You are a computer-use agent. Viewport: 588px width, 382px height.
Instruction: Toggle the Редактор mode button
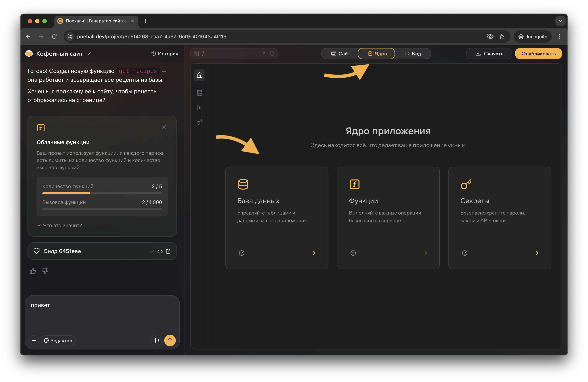[58, 340]
